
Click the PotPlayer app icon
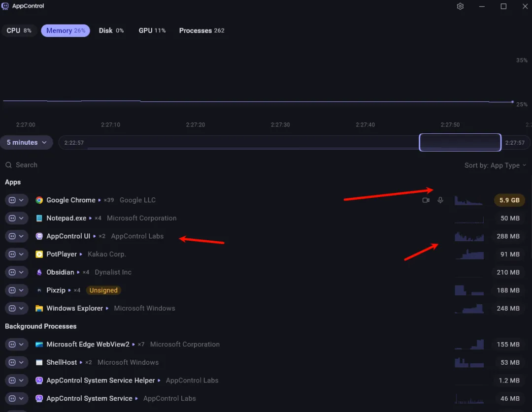point(39,254)
